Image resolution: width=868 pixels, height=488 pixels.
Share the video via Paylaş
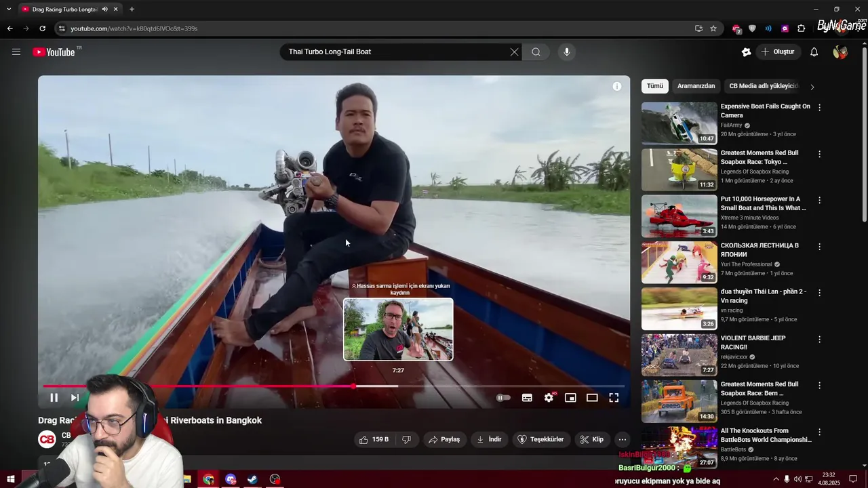pyautogui.click(x=444, y=439)
